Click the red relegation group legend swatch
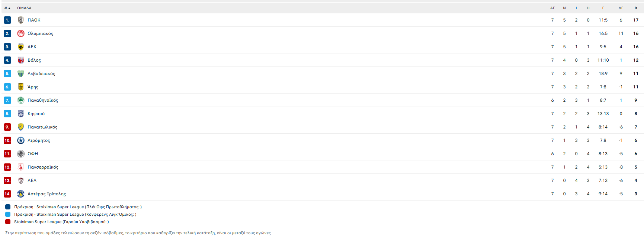644x241 pixels. 8,222
